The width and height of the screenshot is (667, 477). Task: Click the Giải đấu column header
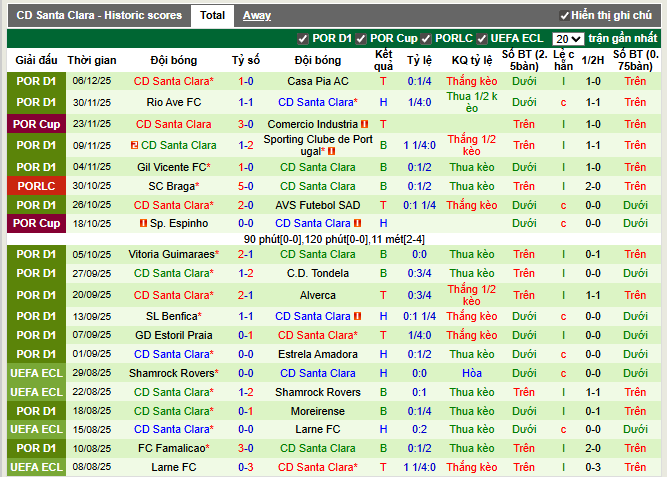pos(37,60)
